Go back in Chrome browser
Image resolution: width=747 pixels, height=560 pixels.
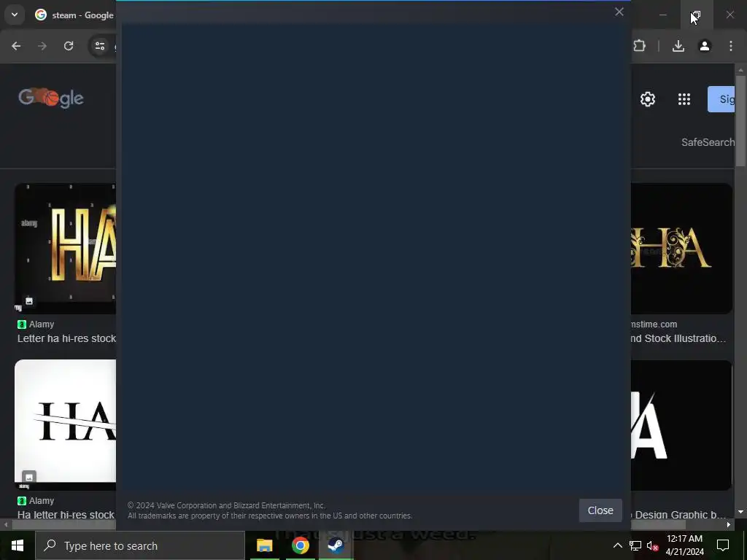(16, 46)
